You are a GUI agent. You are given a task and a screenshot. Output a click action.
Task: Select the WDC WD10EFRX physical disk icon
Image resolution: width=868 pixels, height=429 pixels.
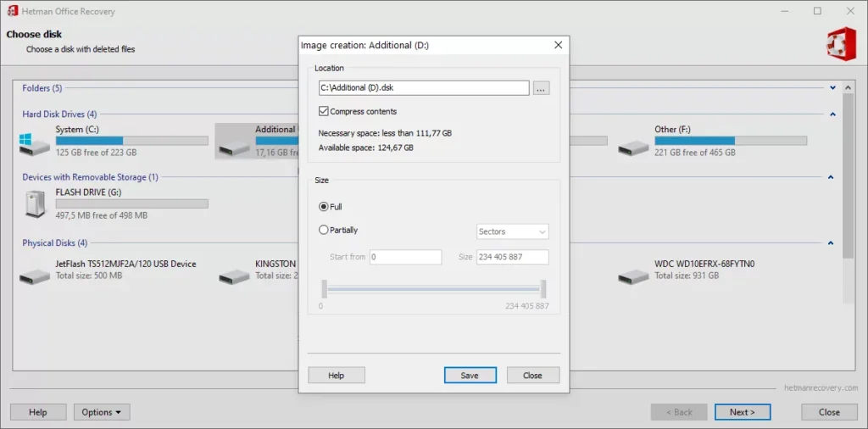(x=633, y=276)
